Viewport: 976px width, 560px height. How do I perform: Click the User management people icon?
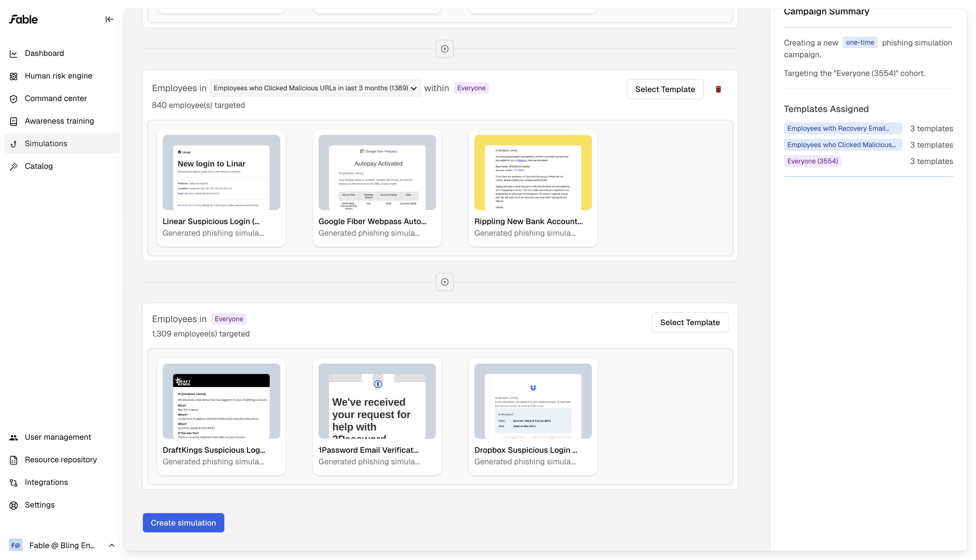point(14,437)
